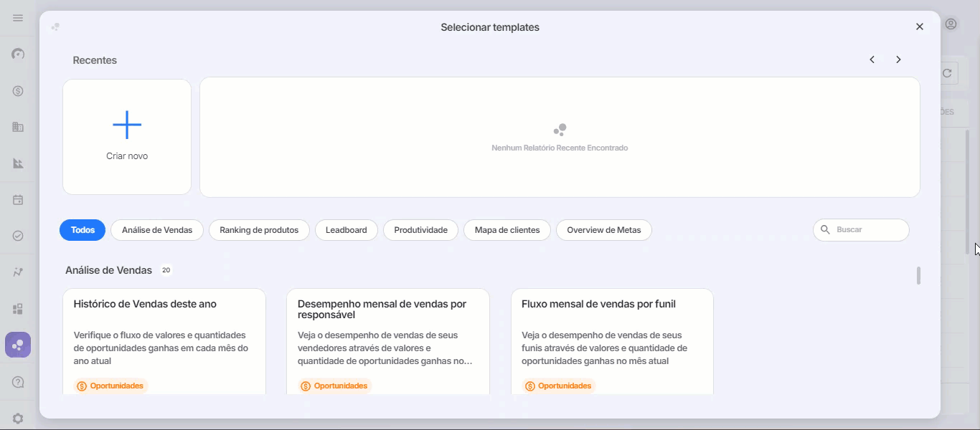This screenshot has height=430, width=980.
Task: Click the Criar novo card
Action: click(127, 137)
